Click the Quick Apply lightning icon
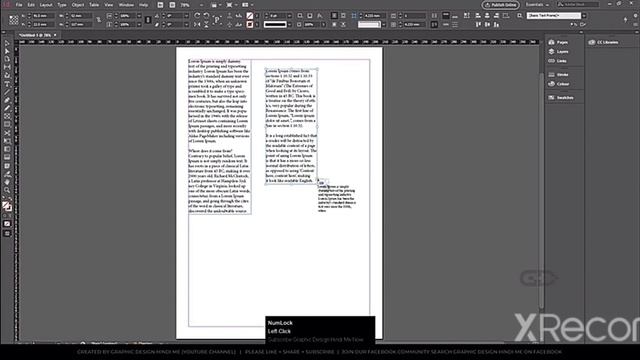Image resolution: width=640 pixels, height=360 pixels. [625, 20]
